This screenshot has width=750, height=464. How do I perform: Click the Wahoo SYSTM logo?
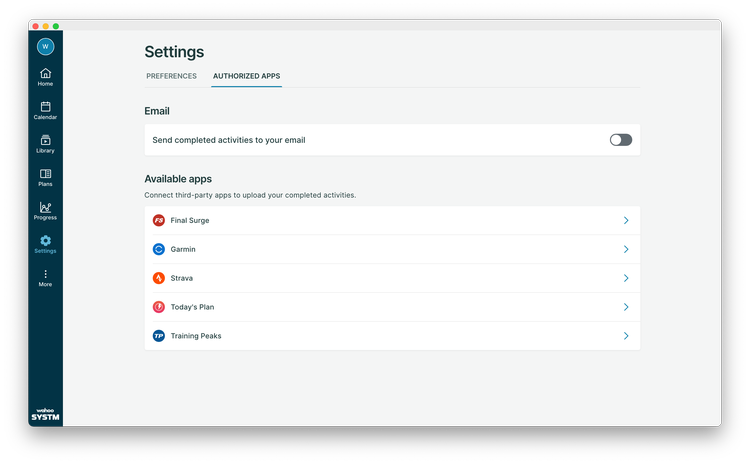coord(45,414)
